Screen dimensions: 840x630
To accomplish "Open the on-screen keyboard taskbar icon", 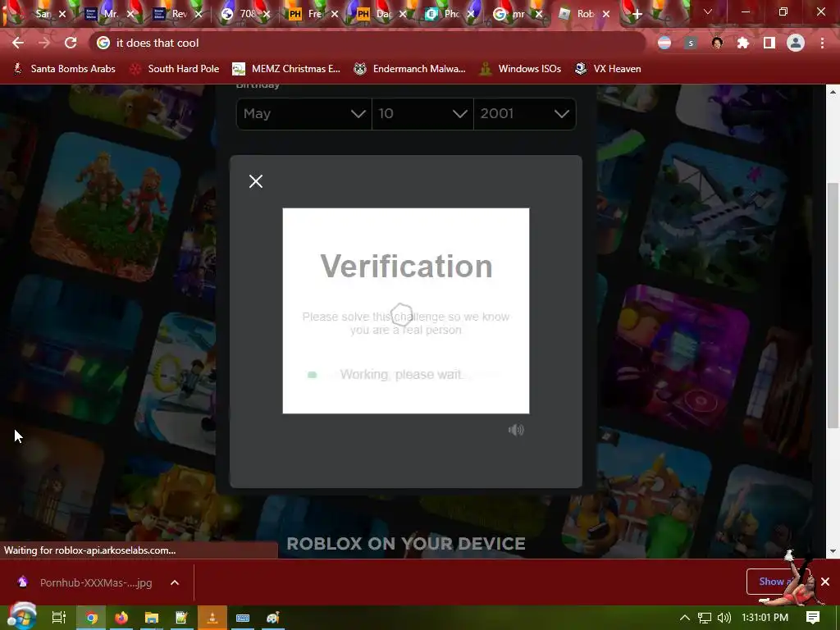I will pos(243,619).
